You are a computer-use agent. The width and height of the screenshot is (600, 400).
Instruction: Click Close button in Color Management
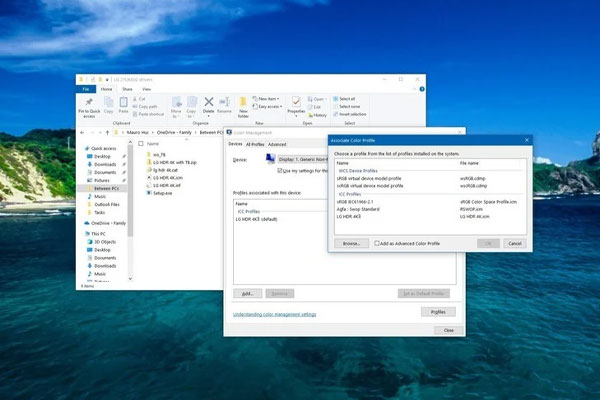[x=448, y=330]
